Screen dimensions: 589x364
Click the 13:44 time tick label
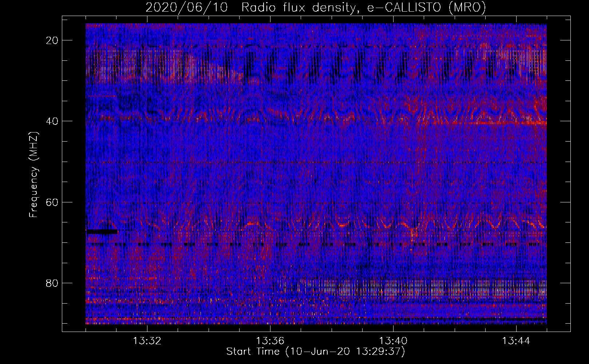[516, 341]
